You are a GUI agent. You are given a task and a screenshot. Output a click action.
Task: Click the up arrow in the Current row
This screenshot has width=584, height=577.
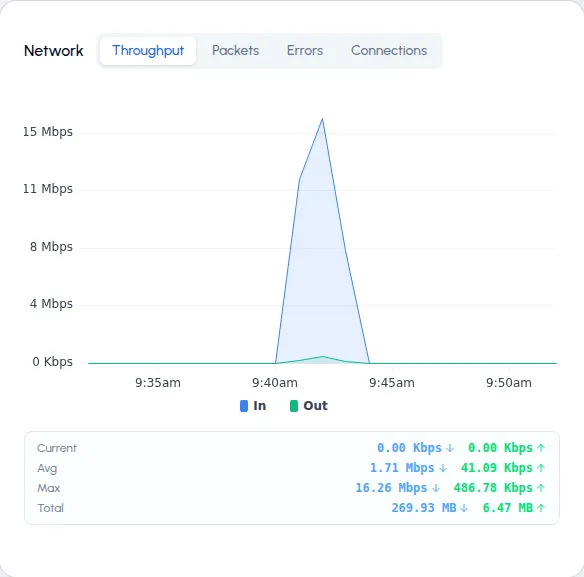[x=541, y=448]
